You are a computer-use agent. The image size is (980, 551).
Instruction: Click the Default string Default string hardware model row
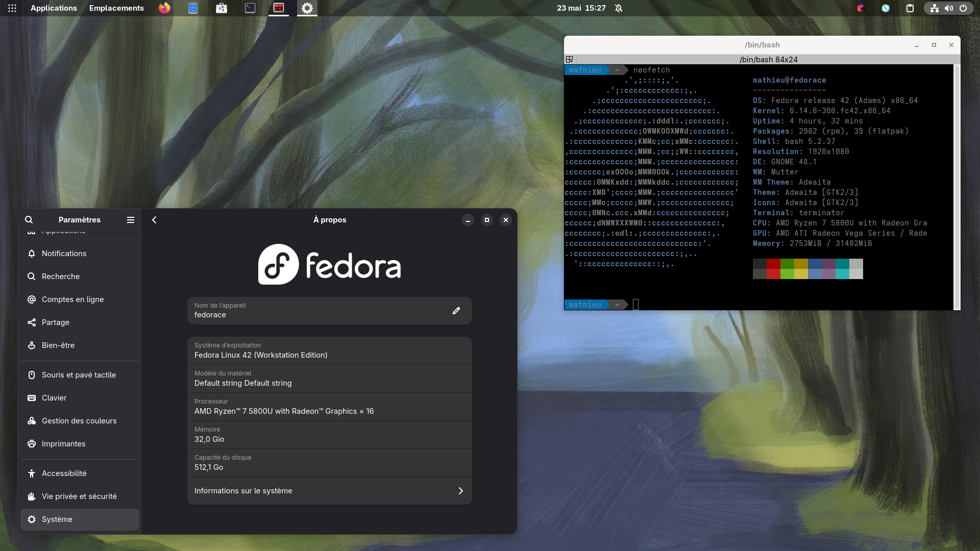click(x=330, y=379)
